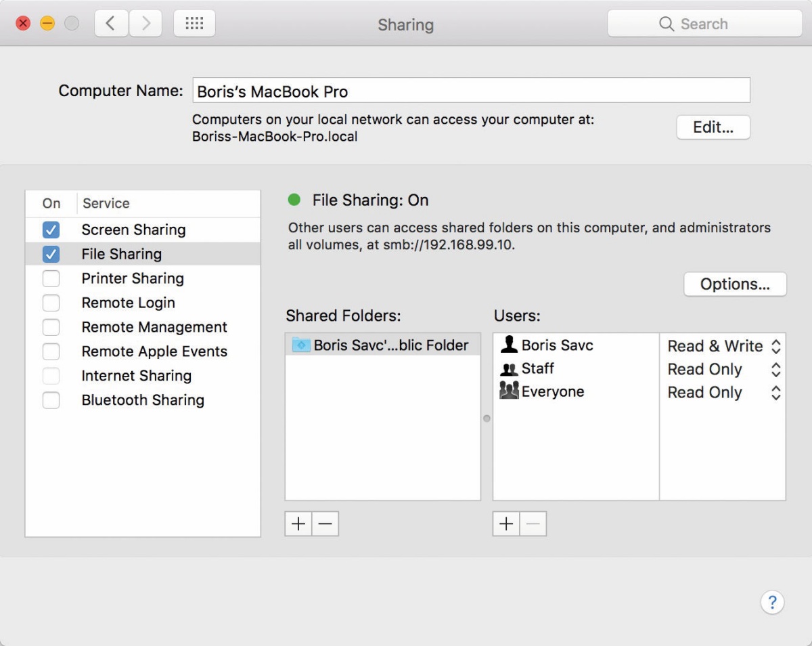Toggle the Internet Sharing checkbox
This screenshot has height=646, width=812.
tap(51, 376)
